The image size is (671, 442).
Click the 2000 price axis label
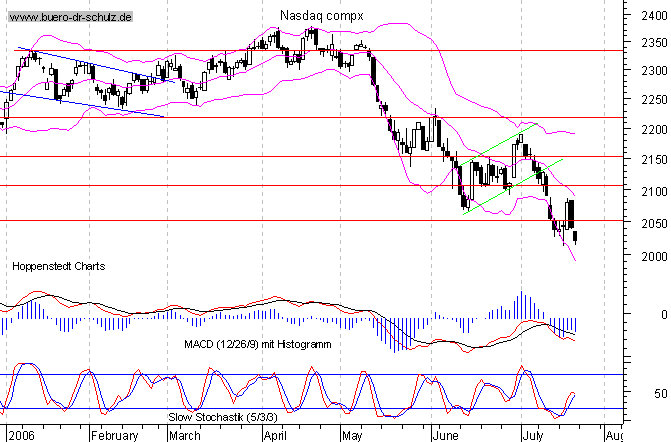[654, 256]
